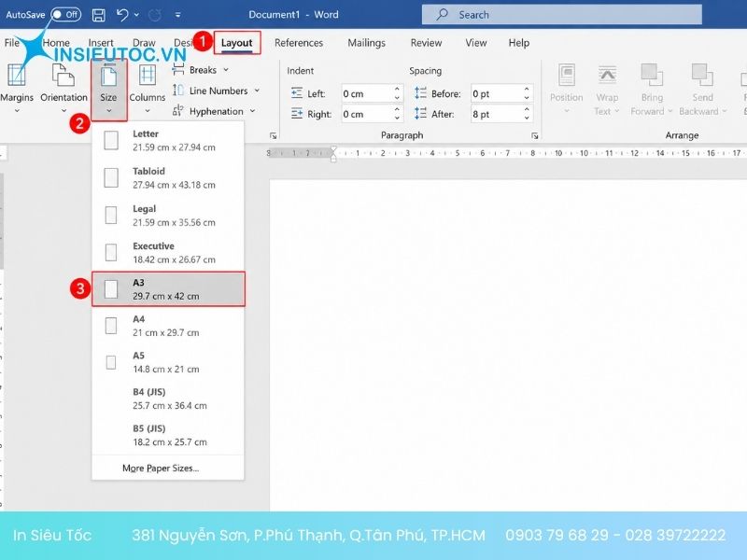The width and height of the screenshot is (747, 560).
Task: Open the Hyphenation dropdown
Action: coord(214,111)
